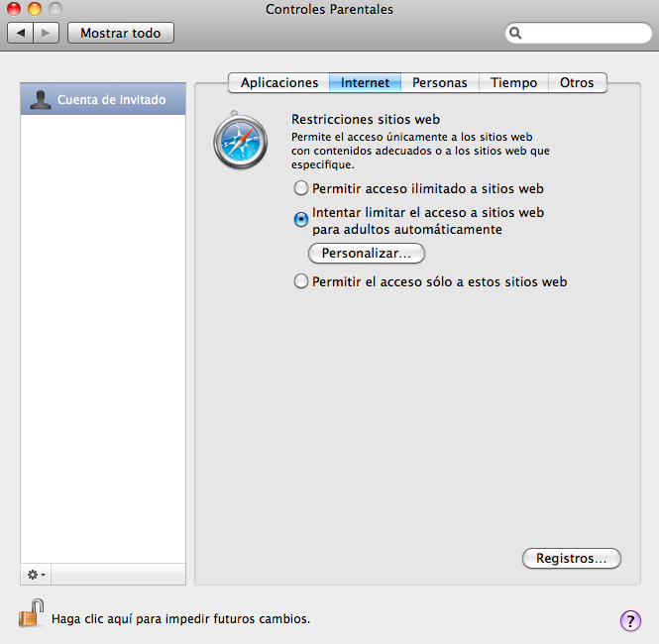Click the Safari compass icon
The image size is (659, 644).
240,141
